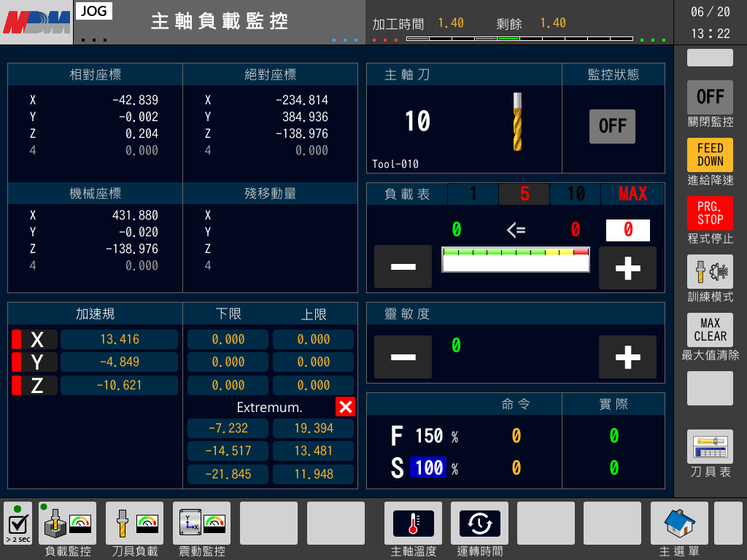Open the 震動監控 vibration monitoring icon

point(201,523)
